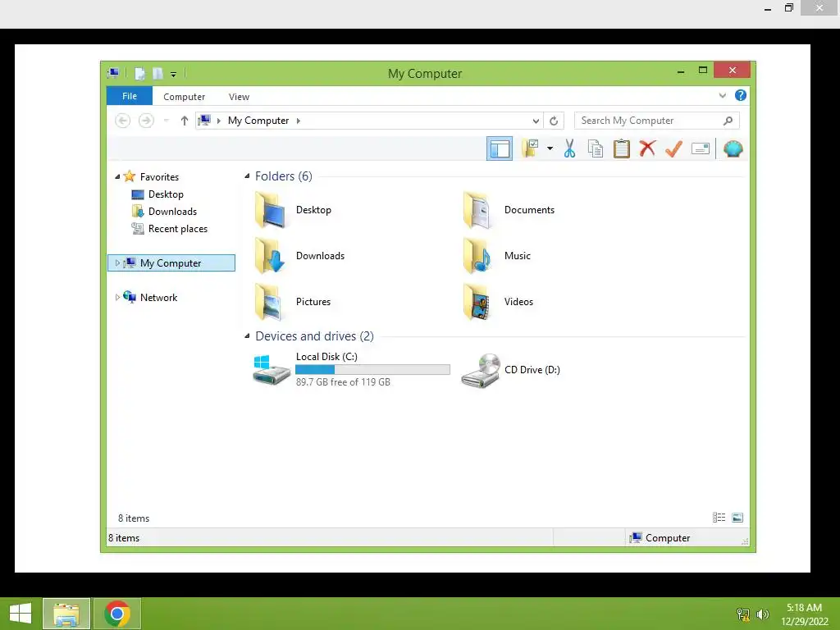Open the folder options dropdown arrow

(x=550, y=148)
